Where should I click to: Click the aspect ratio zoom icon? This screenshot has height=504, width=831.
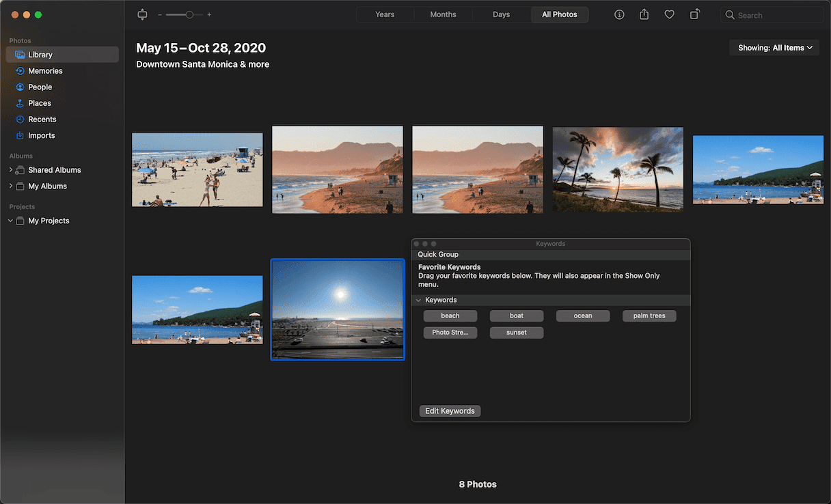142,14
